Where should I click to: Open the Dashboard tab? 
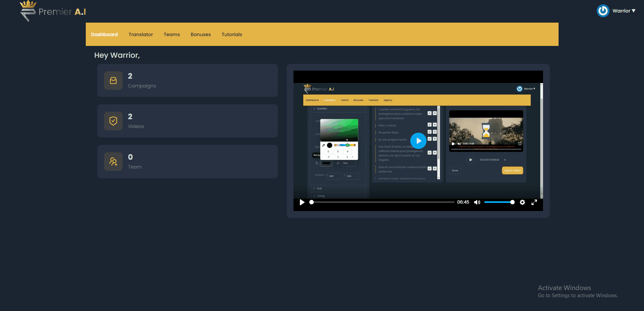click(x=104, y=34)
